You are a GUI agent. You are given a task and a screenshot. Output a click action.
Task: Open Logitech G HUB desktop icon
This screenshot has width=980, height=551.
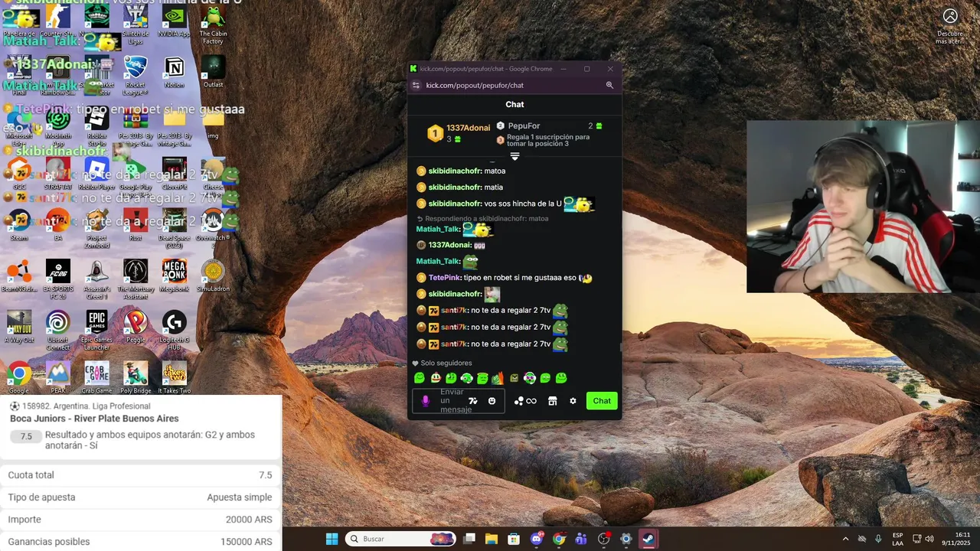pos(175,330)
